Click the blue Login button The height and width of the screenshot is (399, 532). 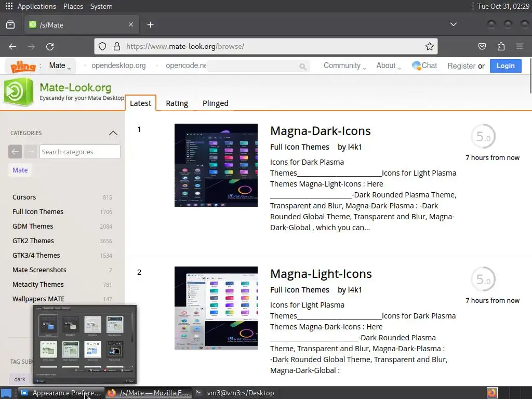tap(506, 66)
